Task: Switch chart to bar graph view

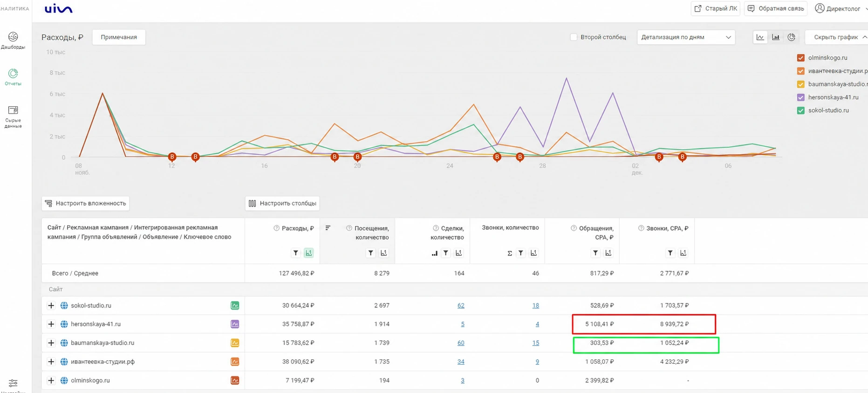Action: [x=776, y=37]
